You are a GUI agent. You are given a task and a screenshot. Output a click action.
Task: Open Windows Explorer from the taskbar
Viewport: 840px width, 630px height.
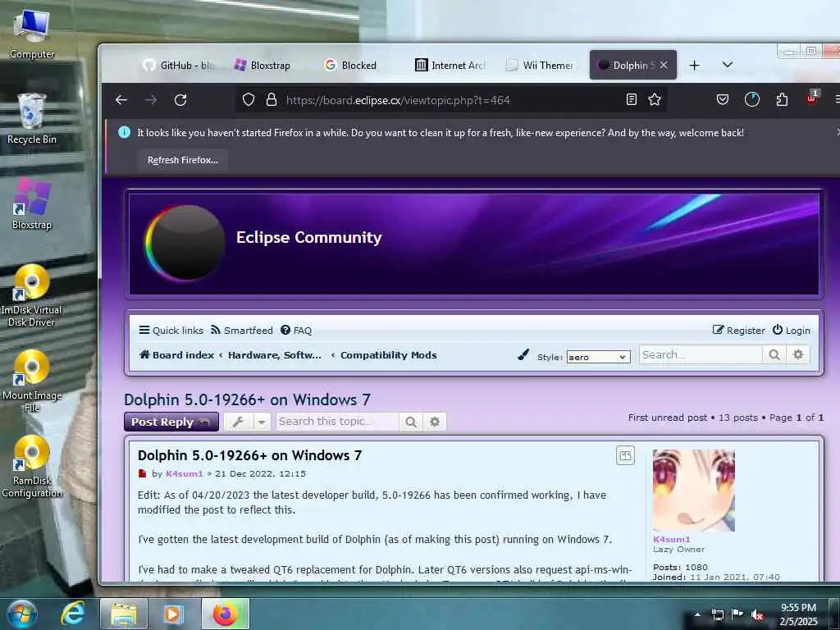124,614
